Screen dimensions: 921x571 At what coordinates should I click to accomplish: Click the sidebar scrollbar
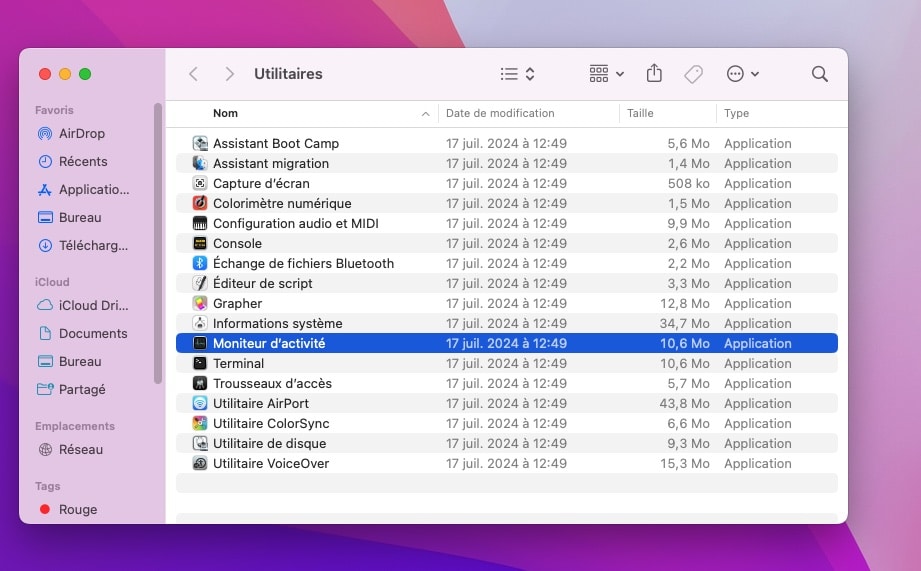click(157, 244)
